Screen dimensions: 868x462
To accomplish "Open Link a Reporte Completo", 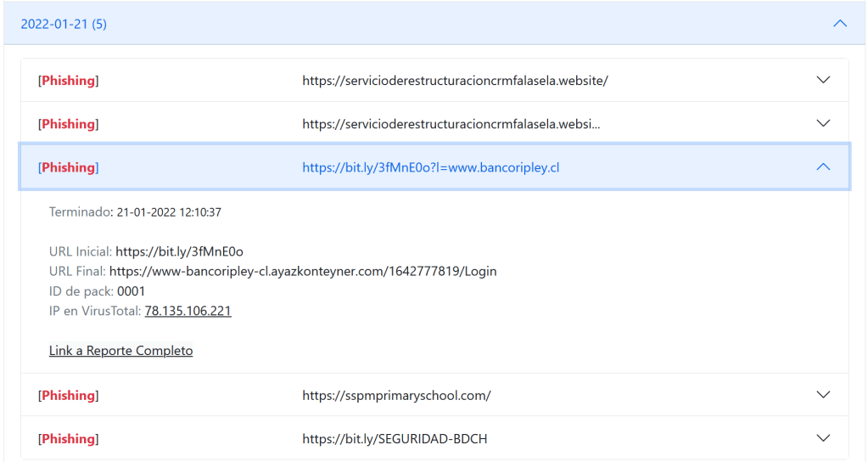I will 120,351.
